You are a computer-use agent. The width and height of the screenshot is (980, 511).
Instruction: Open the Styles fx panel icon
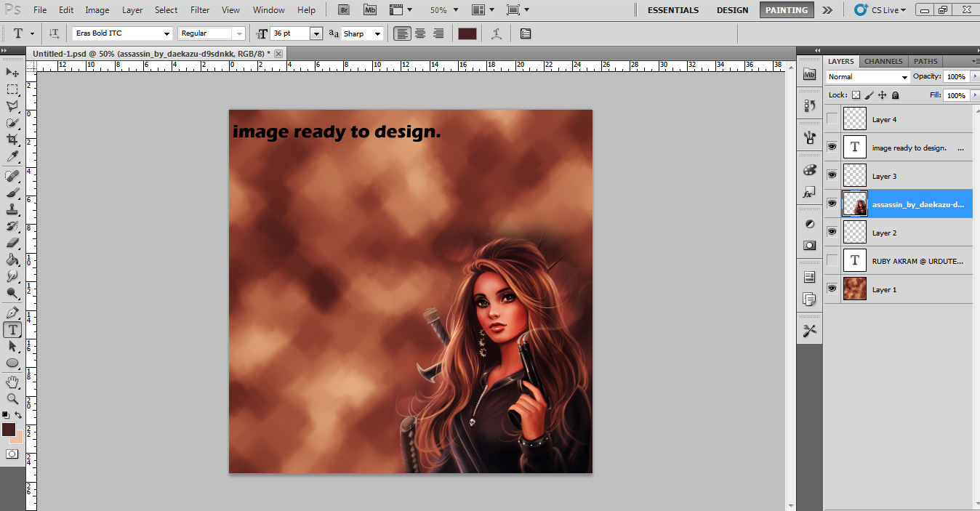(x=809, y=193)
